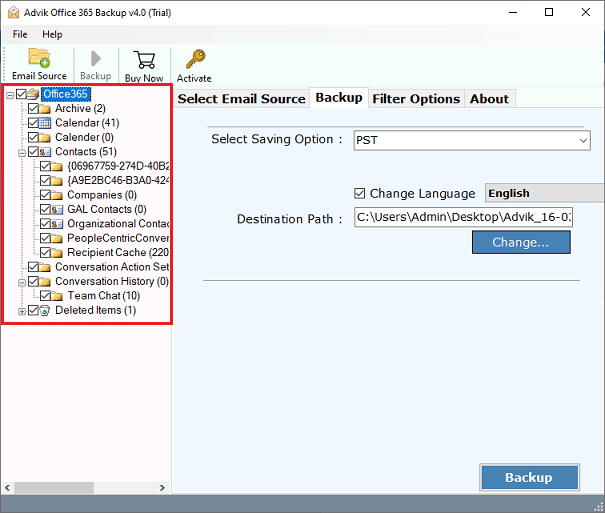Viewport: 605px width, 513px height.
Task: Click the GAL Contacts card icon
Action: (x=57, y=209)
